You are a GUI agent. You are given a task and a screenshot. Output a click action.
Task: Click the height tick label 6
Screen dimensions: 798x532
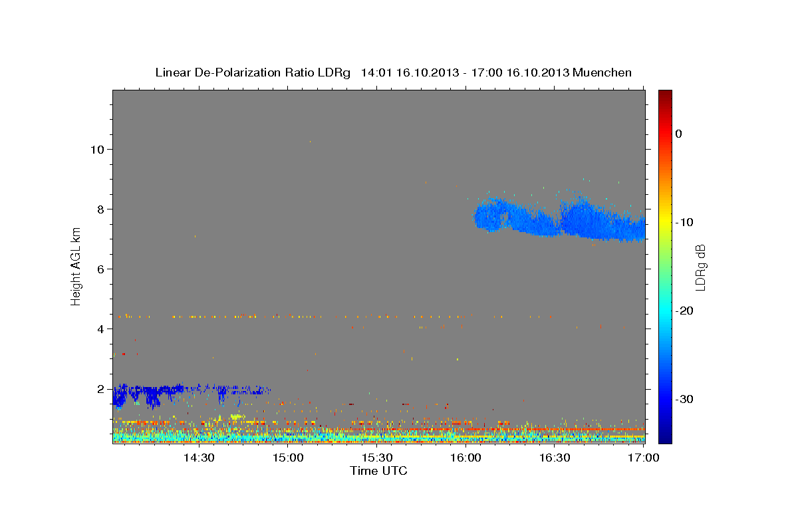tap(101, 269)
